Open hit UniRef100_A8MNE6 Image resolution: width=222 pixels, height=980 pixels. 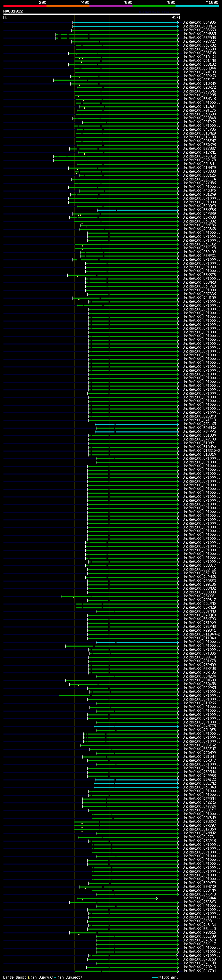tap(199, 26)
